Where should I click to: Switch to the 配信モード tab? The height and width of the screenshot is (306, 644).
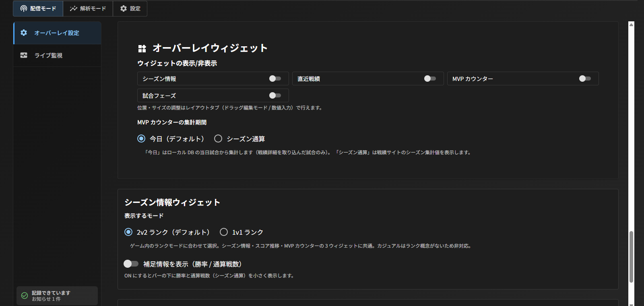pos(38,8)
